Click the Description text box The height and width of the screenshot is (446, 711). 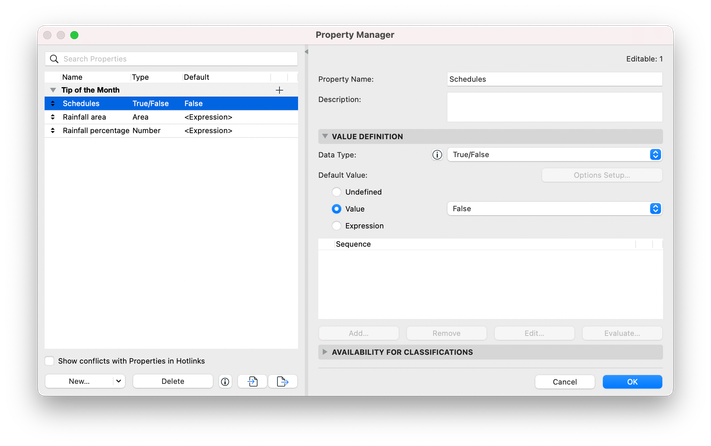click(555, 107)
